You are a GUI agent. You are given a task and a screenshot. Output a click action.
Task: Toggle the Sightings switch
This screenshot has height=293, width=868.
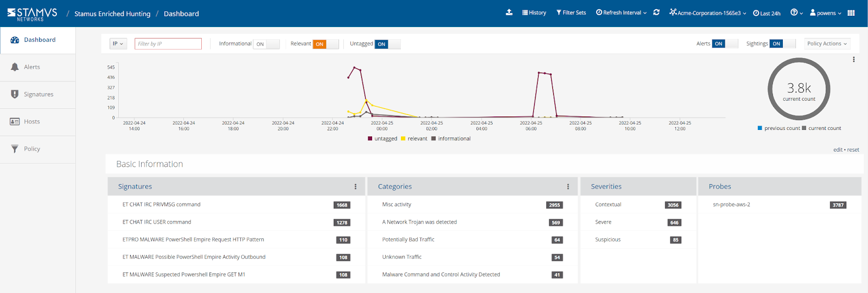coord(783,43)
